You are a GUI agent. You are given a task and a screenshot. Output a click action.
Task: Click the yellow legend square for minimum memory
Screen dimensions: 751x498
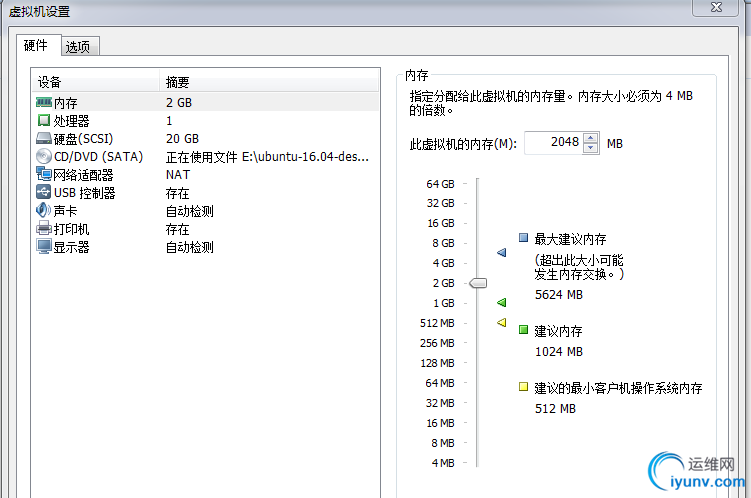[x=523, y=386]
